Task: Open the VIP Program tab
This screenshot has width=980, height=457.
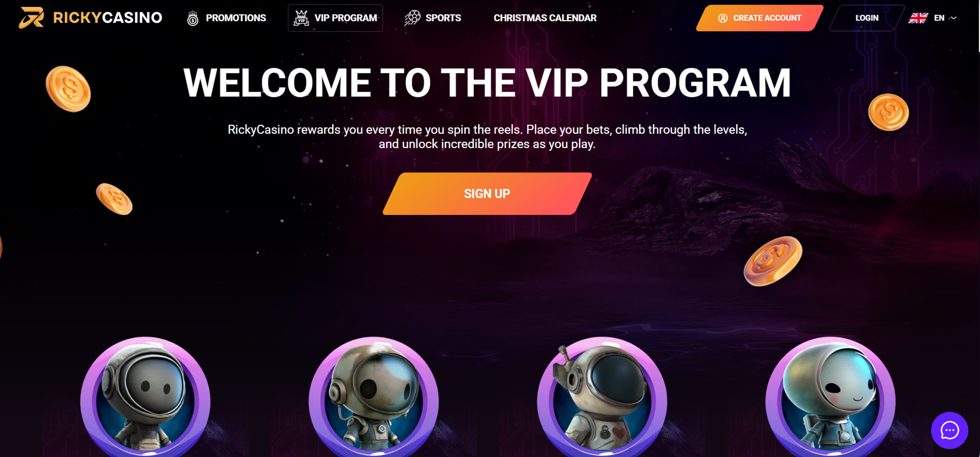Action: 335,18
